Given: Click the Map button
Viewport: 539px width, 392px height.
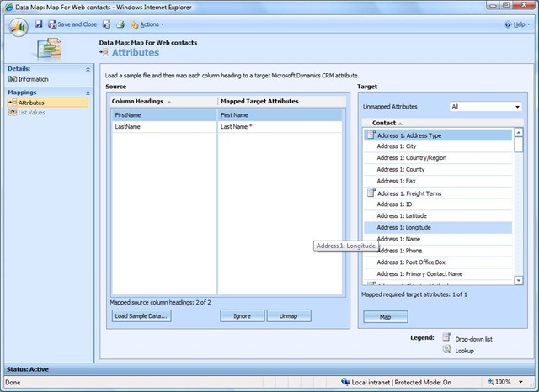Looking at the screenshot, I should pos(386,316).
